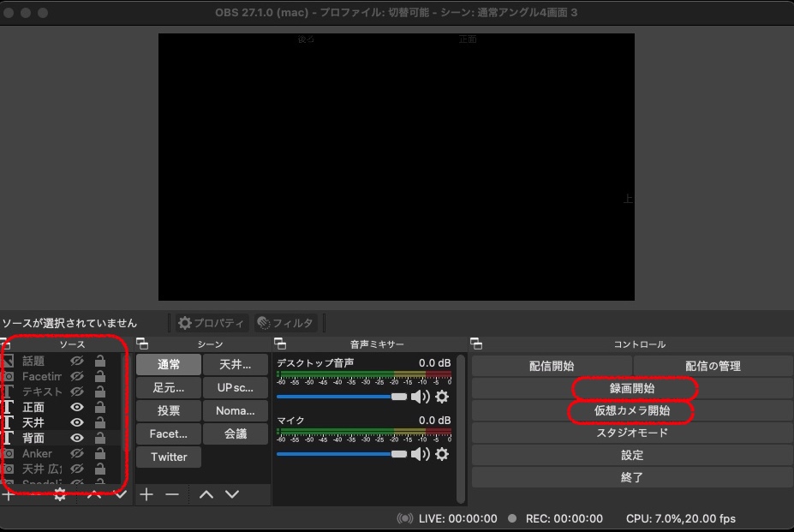This screenshot has width=794, height=532.
Task: Click the マイク volume slider
Action: point(341,454)
